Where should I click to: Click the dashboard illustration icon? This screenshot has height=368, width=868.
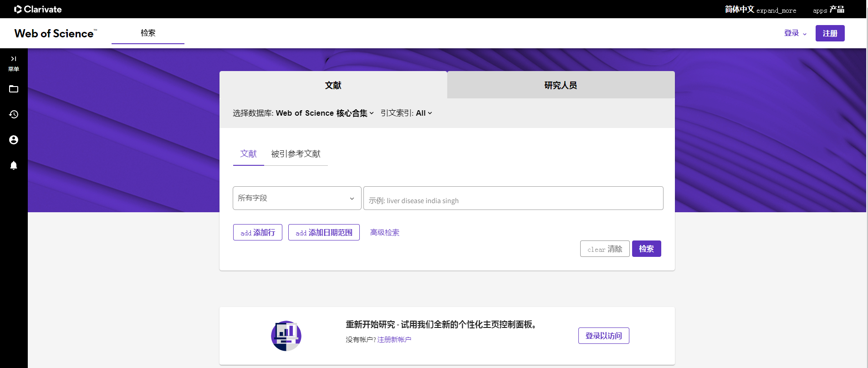286,336
